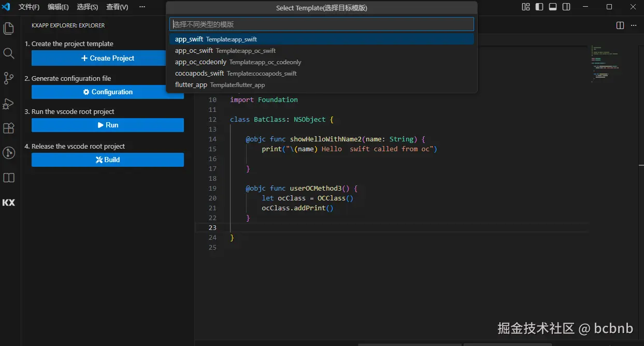Open the Source Control view
The image size is (644, 346).
[9, 78]
